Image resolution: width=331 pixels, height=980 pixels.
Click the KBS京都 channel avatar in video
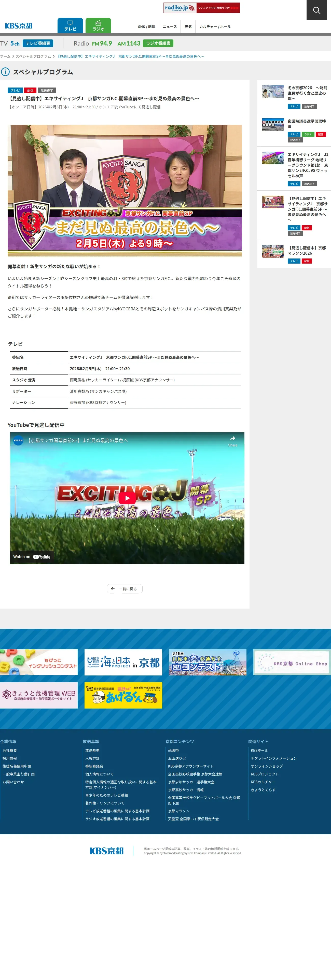pyautogui.click(x=18, y=441)
